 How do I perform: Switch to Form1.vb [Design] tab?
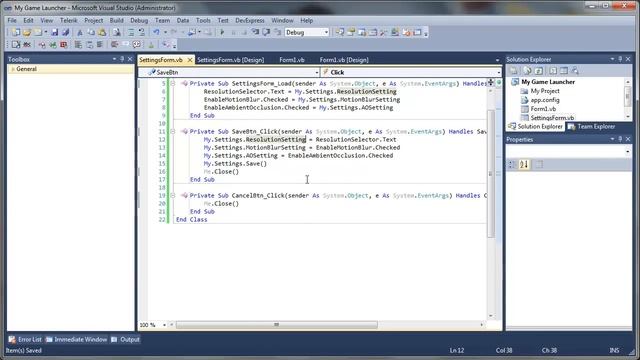coord(344,60)
